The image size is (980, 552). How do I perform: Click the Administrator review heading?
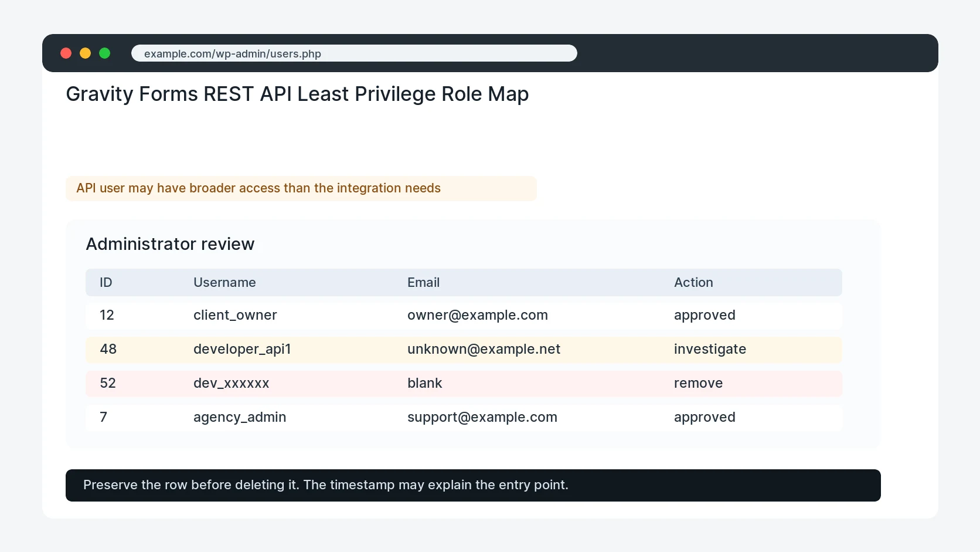click(170, 244)
